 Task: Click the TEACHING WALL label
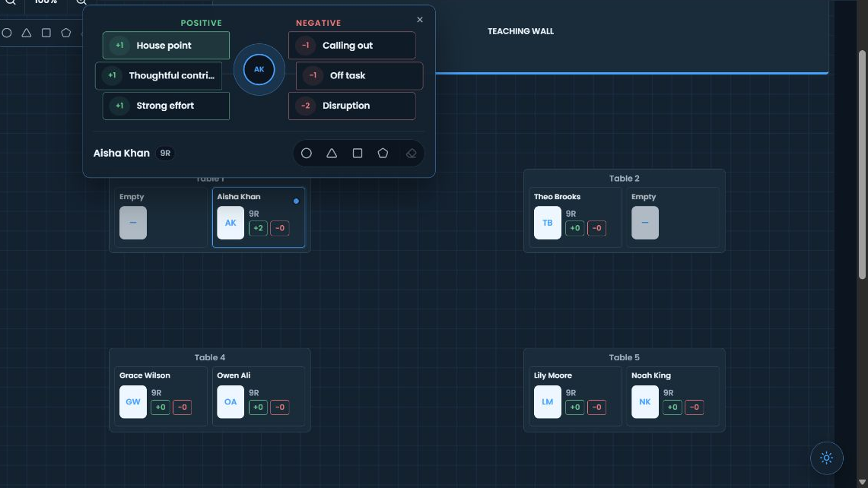click(520, 31)
